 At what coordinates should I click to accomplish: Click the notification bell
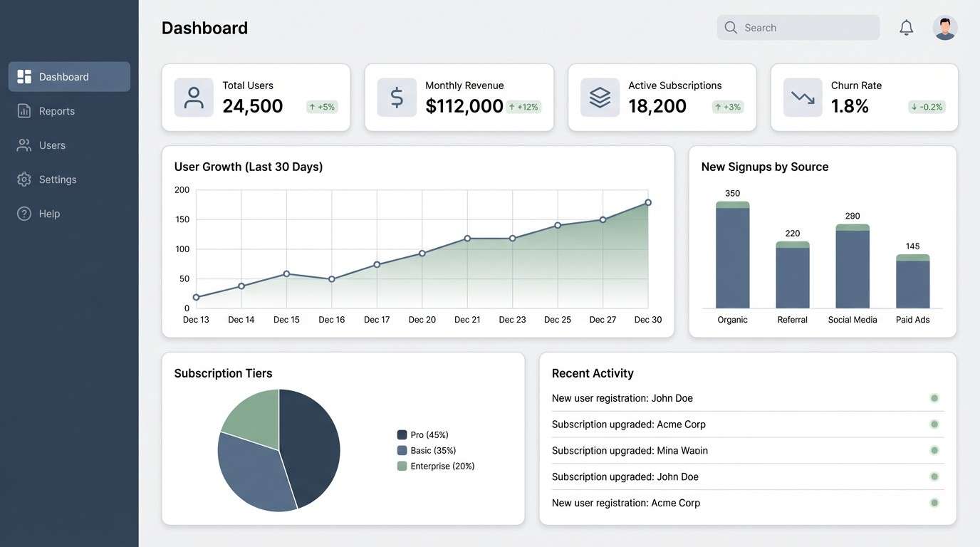click(x=905, y=26)
